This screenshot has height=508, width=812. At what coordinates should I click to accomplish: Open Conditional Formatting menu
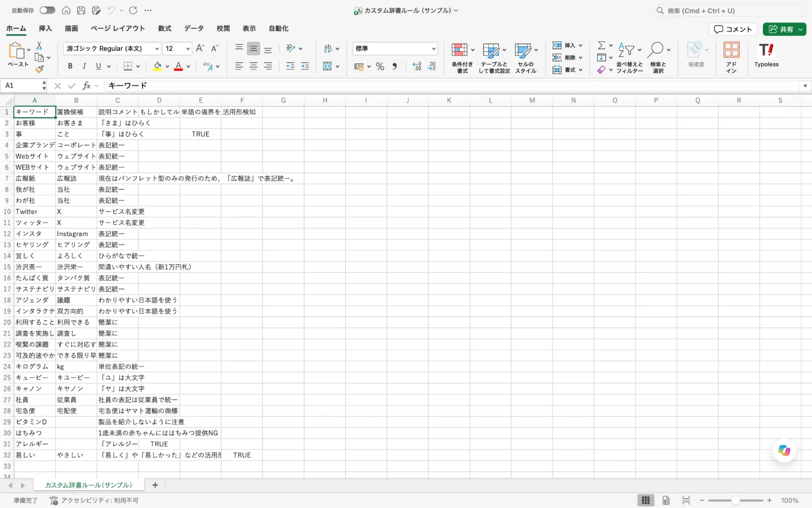[462, 58]
